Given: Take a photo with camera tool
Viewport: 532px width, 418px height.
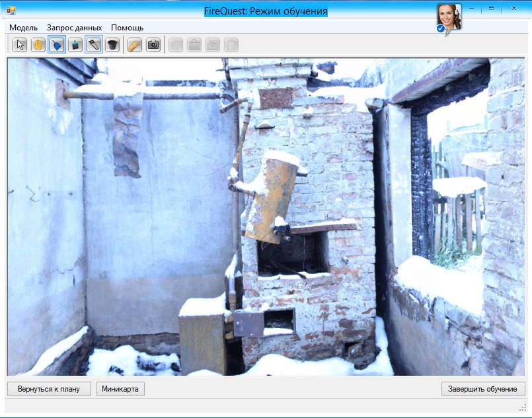Looking at the screenshot, I should click(x=153, y=45).
